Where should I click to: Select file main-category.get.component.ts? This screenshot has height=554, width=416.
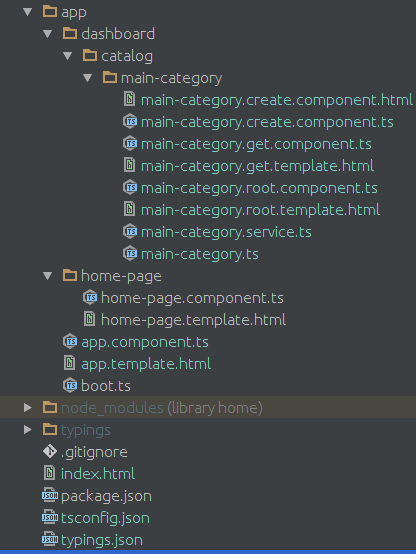[x=256, y=145]
